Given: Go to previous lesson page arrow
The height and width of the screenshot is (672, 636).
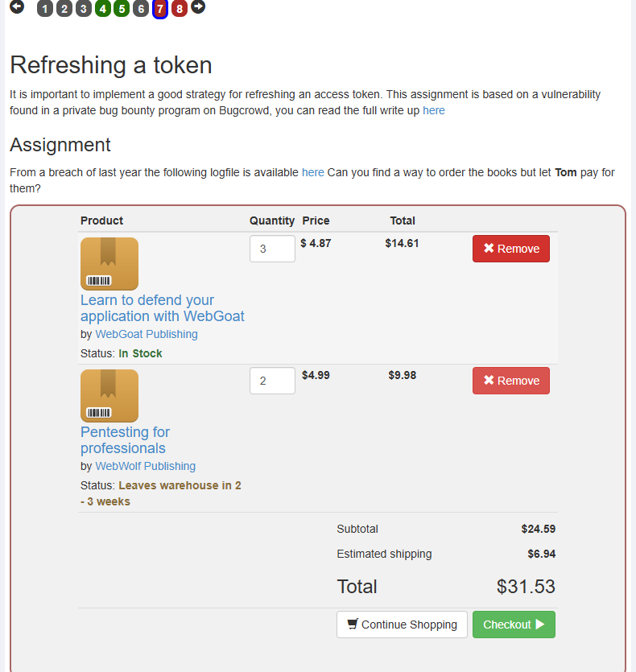Looking at the screenshot, I should click(x=17, y=7).
